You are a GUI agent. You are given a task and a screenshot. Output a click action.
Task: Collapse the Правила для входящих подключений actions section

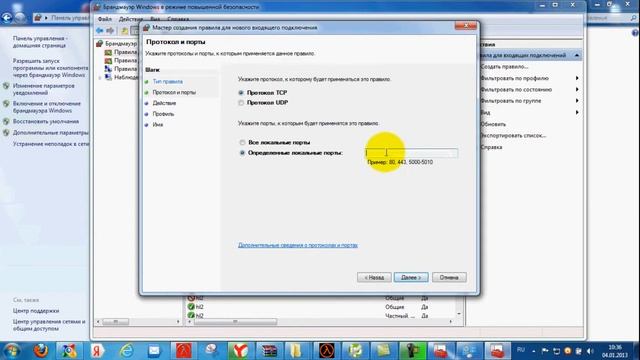577,55
